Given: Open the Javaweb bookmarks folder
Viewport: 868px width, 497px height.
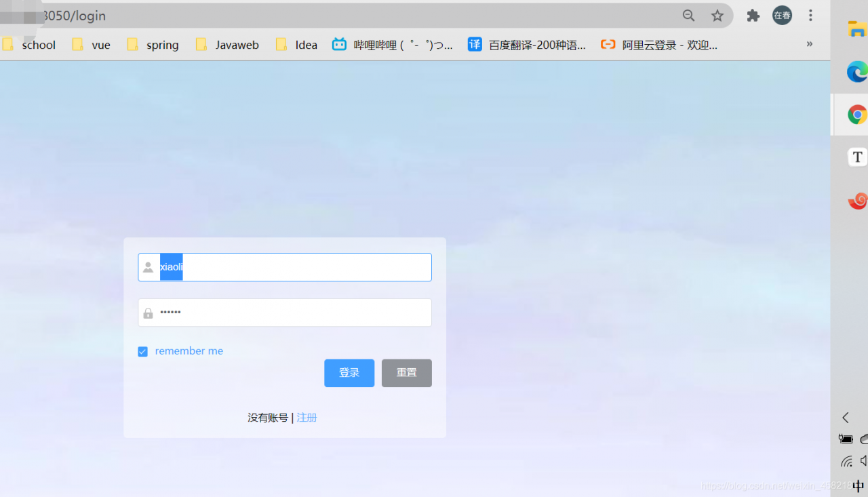Looking at the screenshot, I should click(x=226, y=45).
